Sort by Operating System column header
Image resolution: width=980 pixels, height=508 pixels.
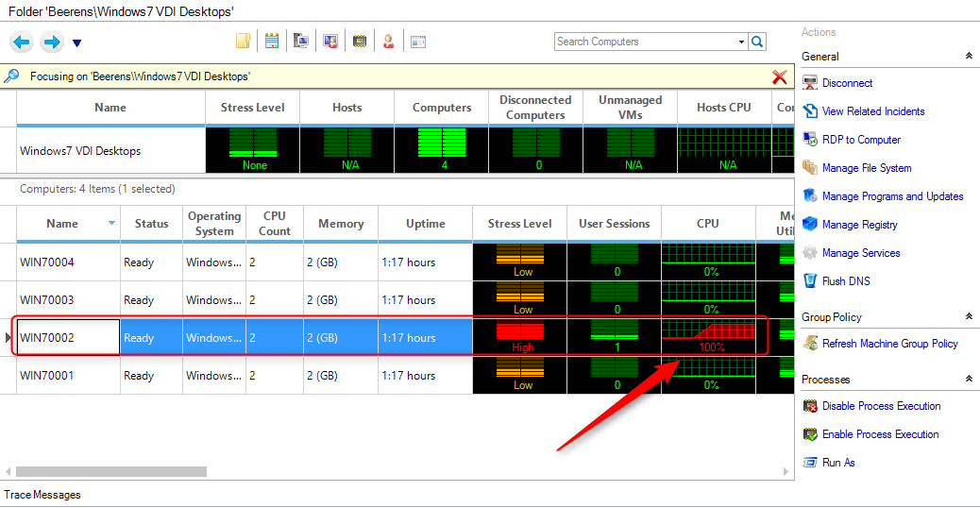[214, 224]
